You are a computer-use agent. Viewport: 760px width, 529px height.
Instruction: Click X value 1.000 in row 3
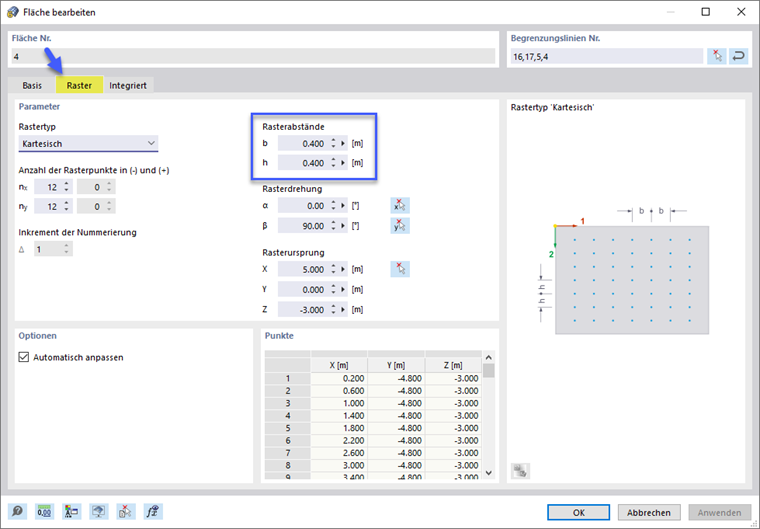[x=339, y=403]
